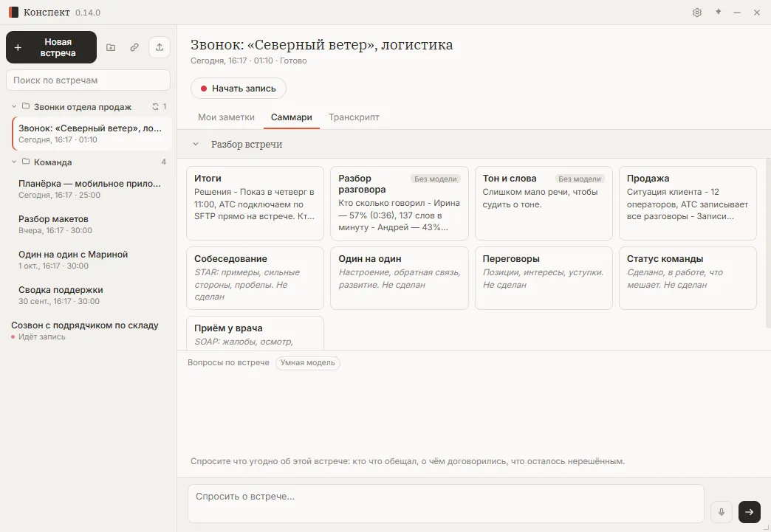Click the new folder icon

click(111, 47)
